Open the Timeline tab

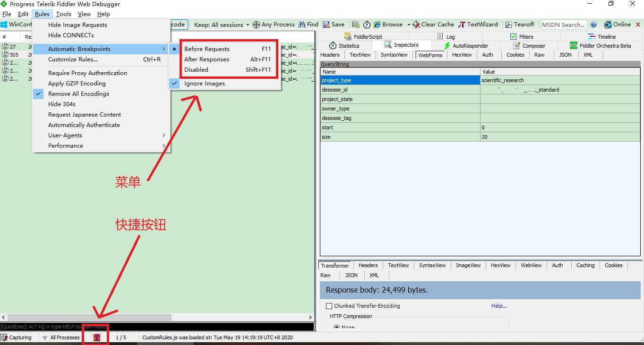click(601, 36)
